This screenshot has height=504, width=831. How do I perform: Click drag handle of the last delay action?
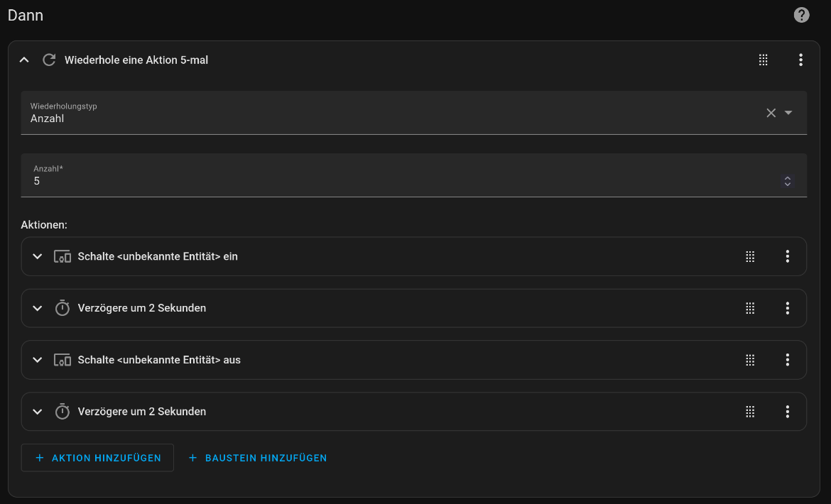pos(750,412)
